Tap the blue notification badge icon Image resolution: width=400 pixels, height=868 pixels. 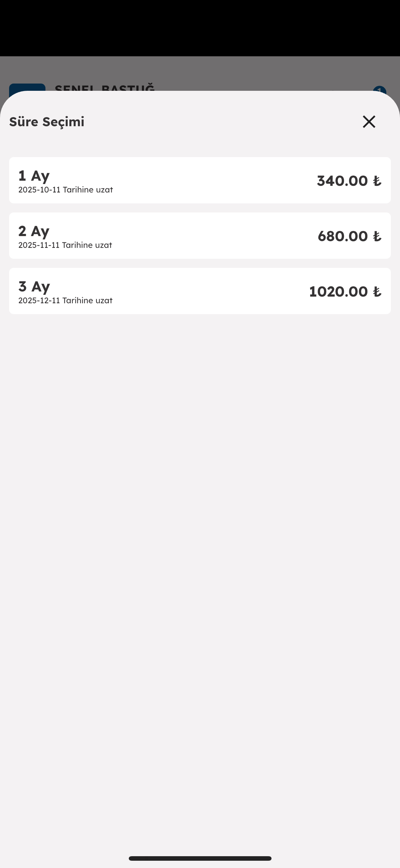379,89
